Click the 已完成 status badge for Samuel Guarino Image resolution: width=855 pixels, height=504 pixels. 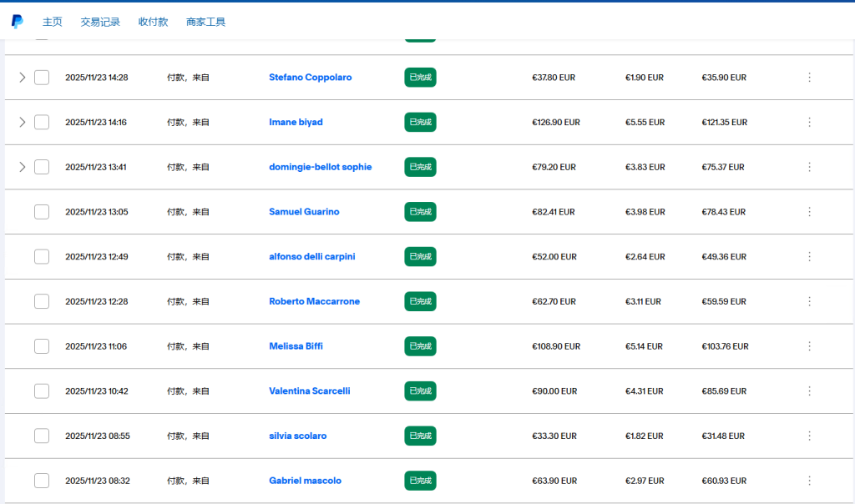click(420, 212)
